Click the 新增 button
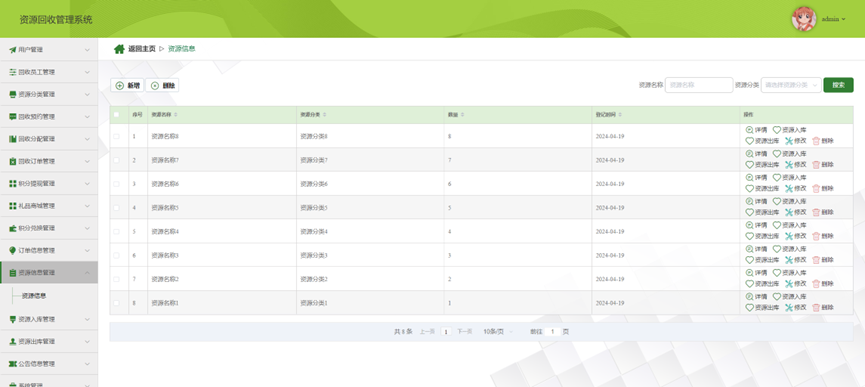The image size is (865, 387). tap(127, 85)
